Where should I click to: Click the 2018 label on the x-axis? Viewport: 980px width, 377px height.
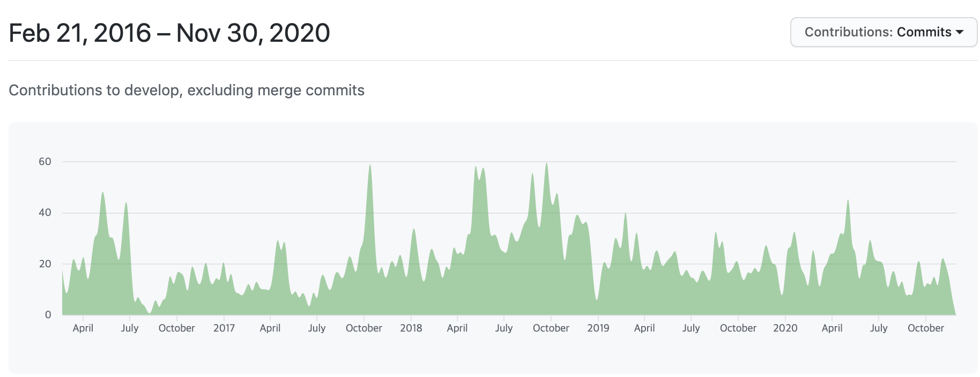(x=411, y=328)
